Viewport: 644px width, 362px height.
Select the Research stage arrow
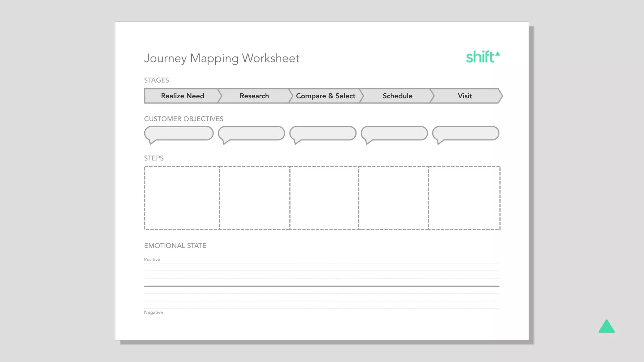click(254, 96)
